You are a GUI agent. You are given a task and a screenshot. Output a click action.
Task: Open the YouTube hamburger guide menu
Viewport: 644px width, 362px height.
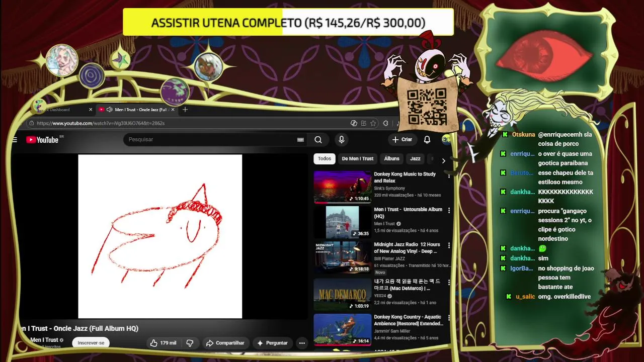[15, 140]
